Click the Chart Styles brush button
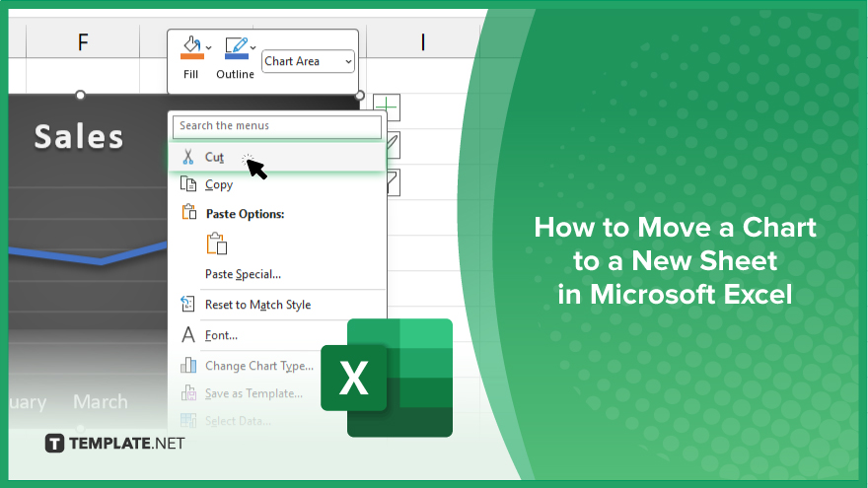The height and width of the screenshot is (488, 868). point(393,145)
